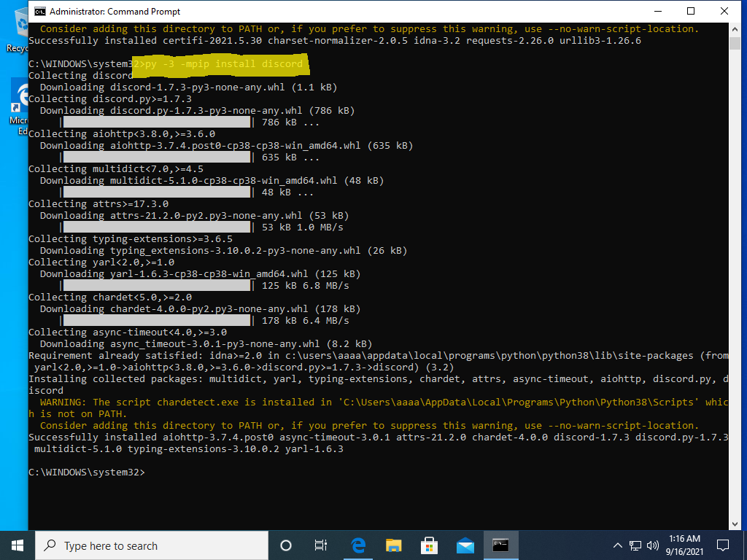Click the taskbar search box
Viewport: 747px width, 560px height.
coord(152,545)
